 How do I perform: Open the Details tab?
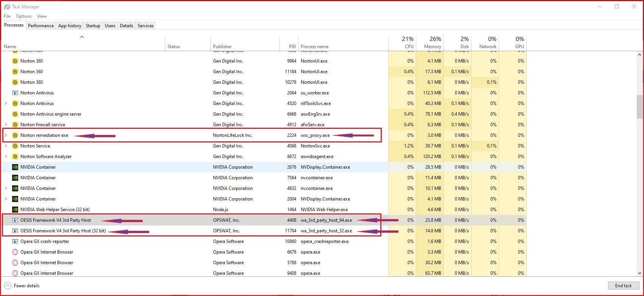coord(126,26)
